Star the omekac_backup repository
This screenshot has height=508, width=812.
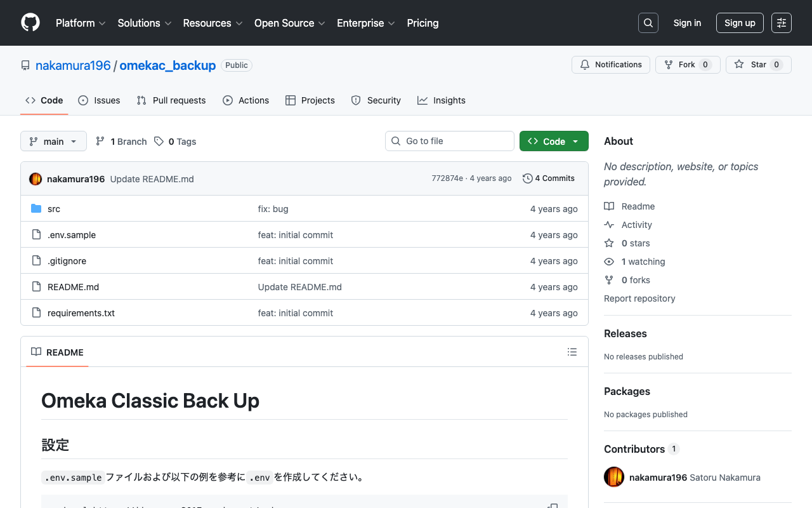758,65
